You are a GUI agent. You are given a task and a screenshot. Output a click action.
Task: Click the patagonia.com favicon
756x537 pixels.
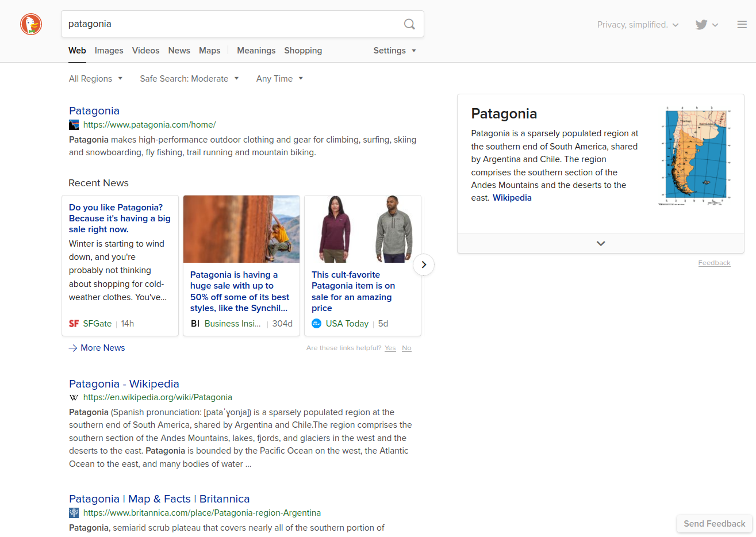[74, 125]
